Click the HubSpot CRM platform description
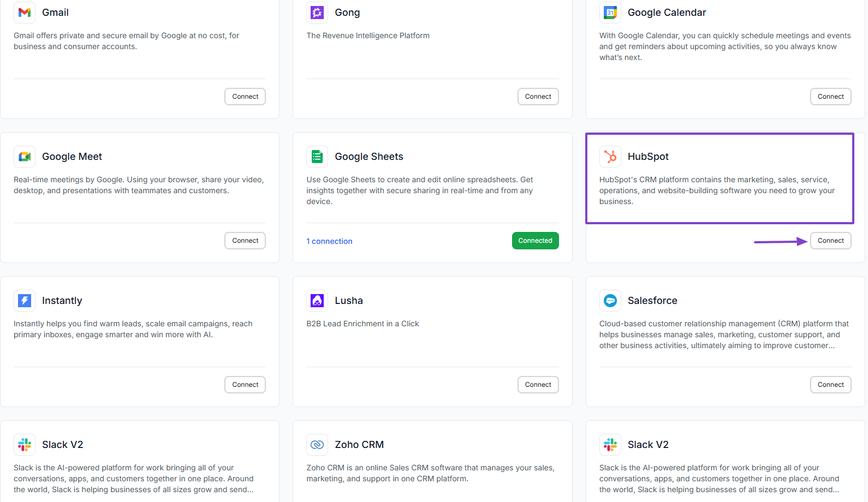The height and width of the screenshot is (502, 868). pos(717,190)
